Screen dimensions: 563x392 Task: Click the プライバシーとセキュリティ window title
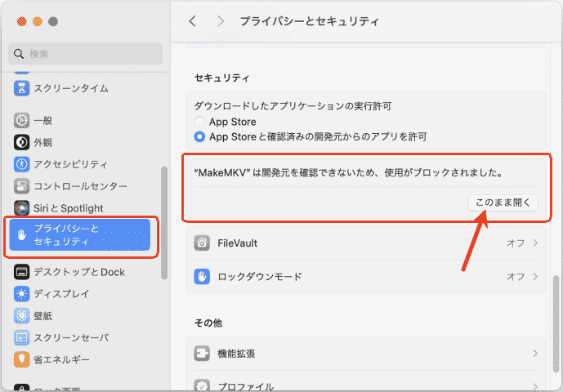pyautogui.click(x=309, y=21)
